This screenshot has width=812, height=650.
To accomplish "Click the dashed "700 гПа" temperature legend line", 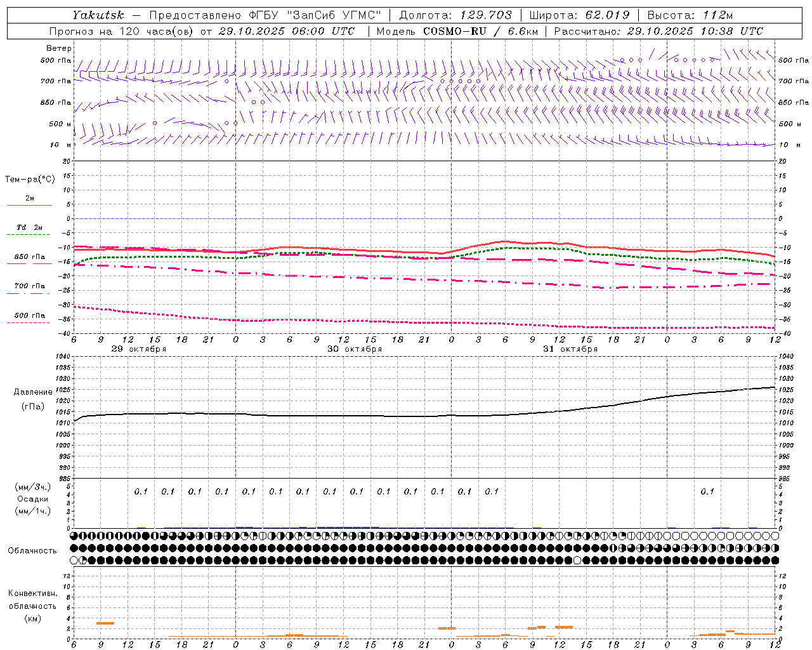I will pyautogui.click(x=28, y=294).
